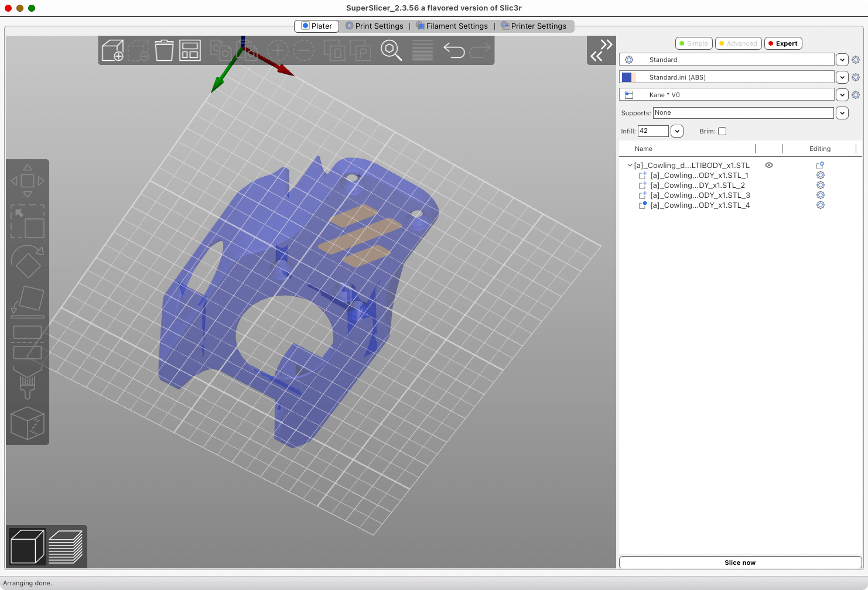Click the Undo arrow icon
Image resolution: width=868 pixels, height=590 pixels.
(454, 51)
